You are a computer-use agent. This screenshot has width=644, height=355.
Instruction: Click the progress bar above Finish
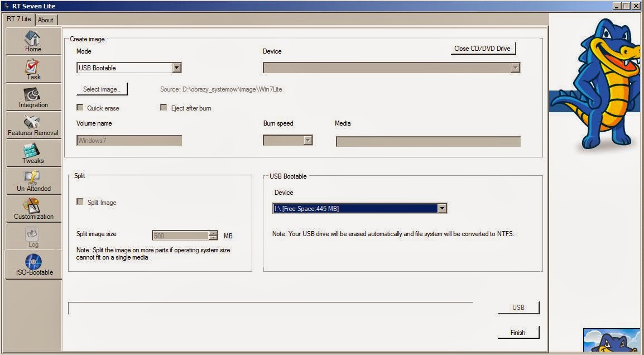[271, 308]
